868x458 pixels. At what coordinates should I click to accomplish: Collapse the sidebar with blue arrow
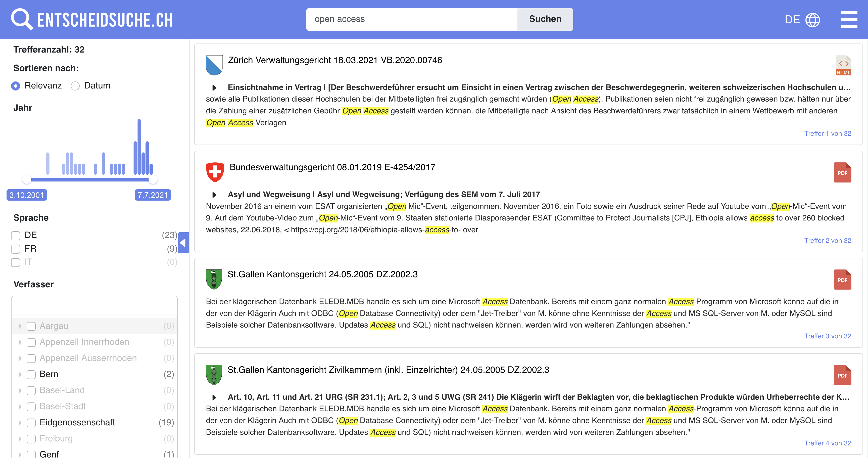pyautogui.click(x=183, y=243)
